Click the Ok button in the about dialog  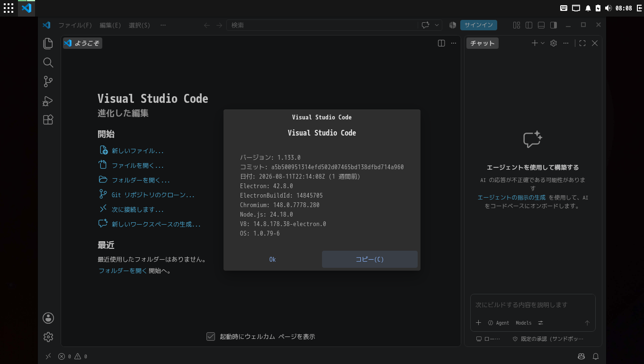click(x=272, y=259)
